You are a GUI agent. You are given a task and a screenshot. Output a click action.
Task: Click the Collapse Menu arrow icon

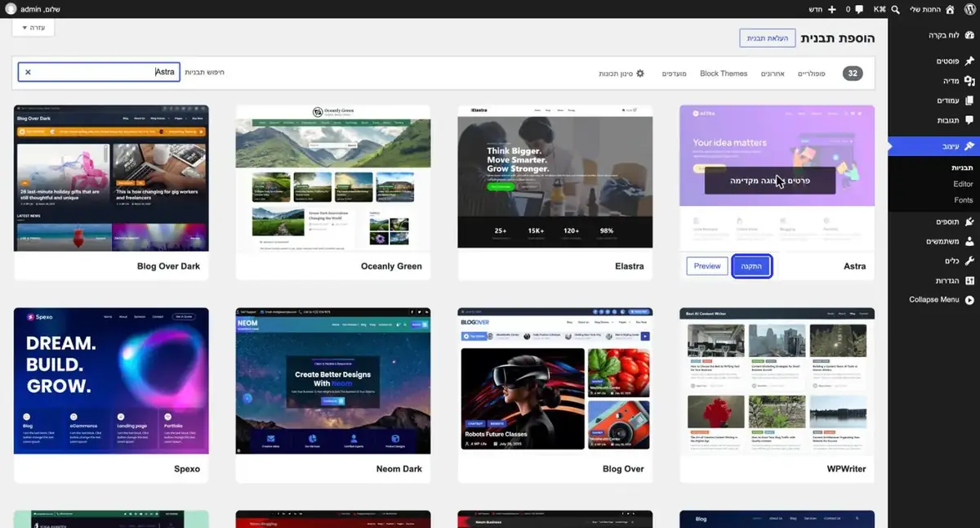coord(969,300)
